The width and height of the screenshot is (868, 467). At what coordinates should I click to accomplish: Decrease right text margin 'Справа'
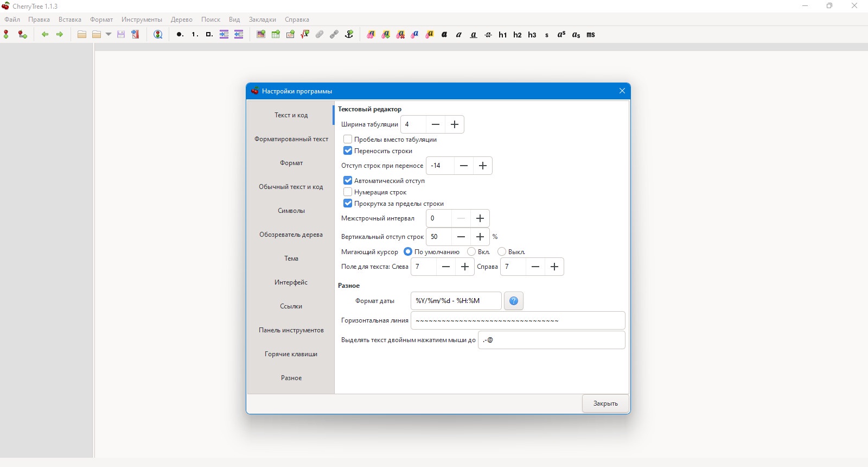[x=535, y=267]
